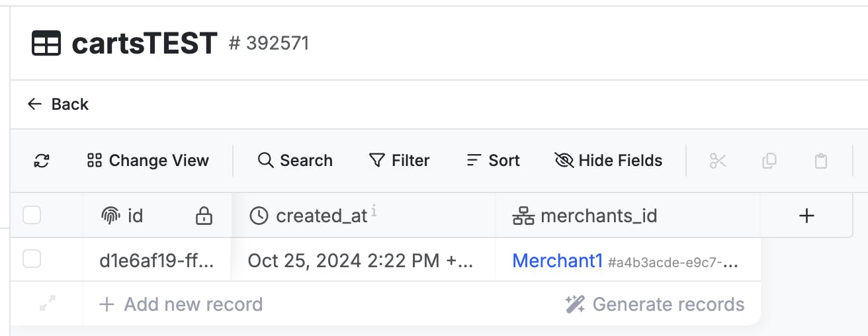Click the table icon beside cartsTEST title
868x336 pixels.
coord(46,44)
